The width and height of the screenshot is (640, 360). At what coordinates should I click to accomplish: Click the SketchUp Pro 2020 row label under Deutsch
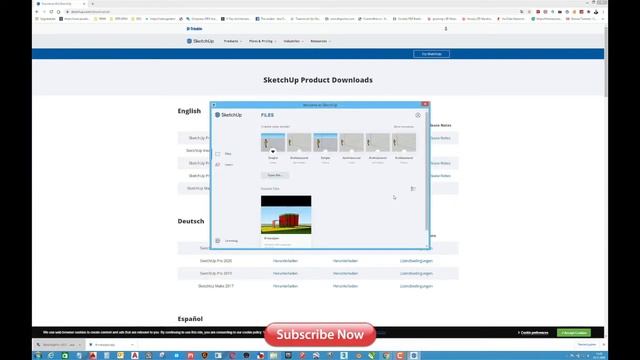point(216,261)
